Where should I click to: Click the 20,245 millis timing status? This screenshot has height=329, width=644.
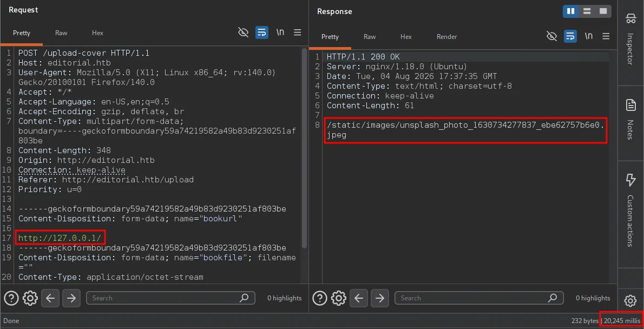click(622, 320)
